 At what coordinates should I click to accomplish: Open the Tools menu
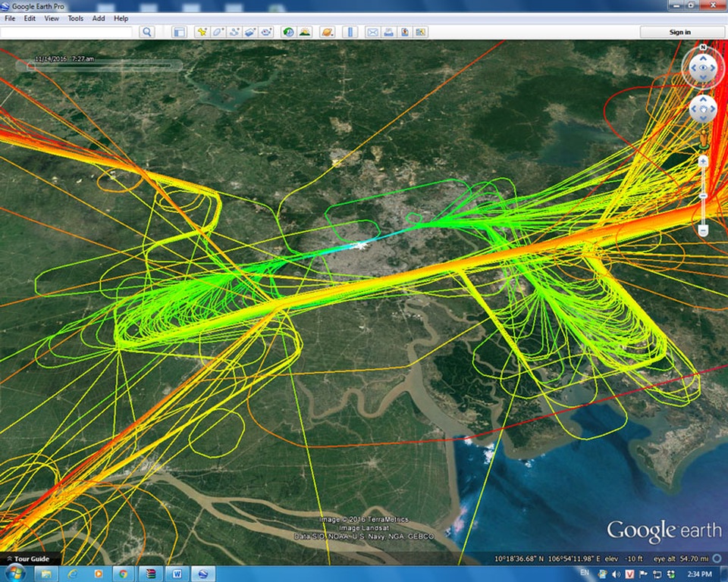76,18
